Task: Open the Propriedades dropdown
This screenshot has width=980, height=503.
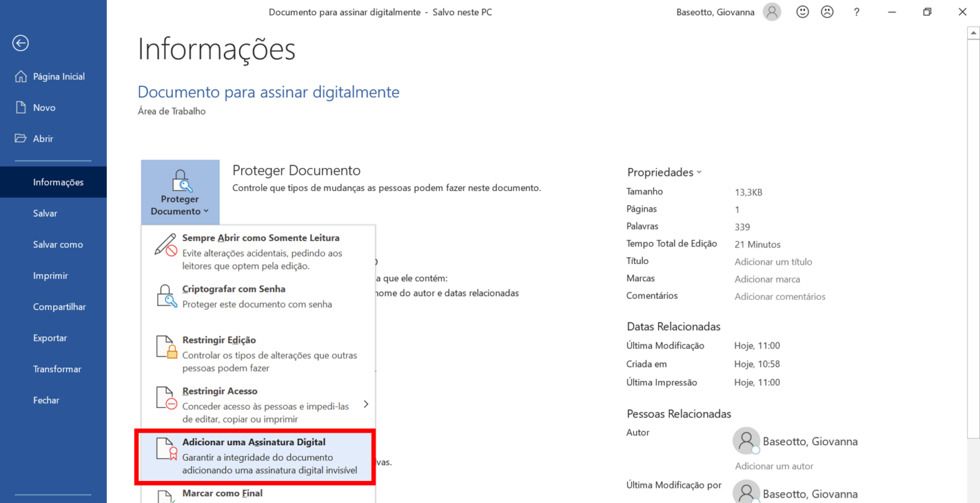Action: point(664,172)
